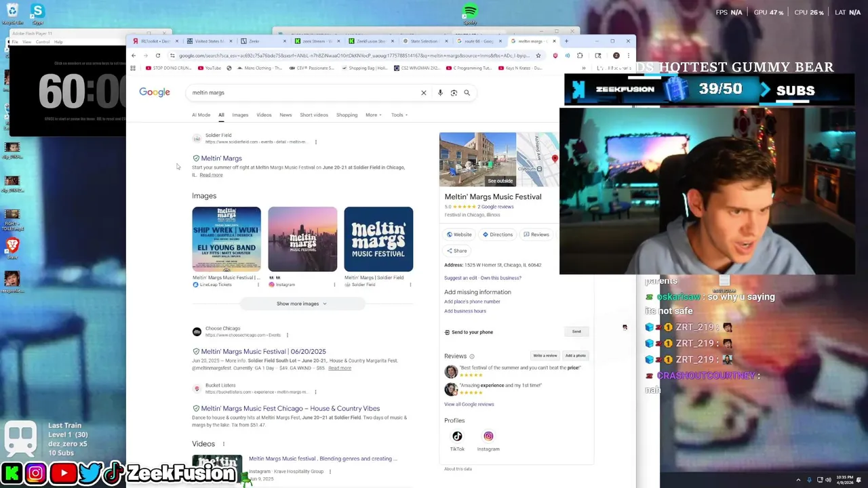
Task: Click the Send button for Send to your phone
Action: 576,331
